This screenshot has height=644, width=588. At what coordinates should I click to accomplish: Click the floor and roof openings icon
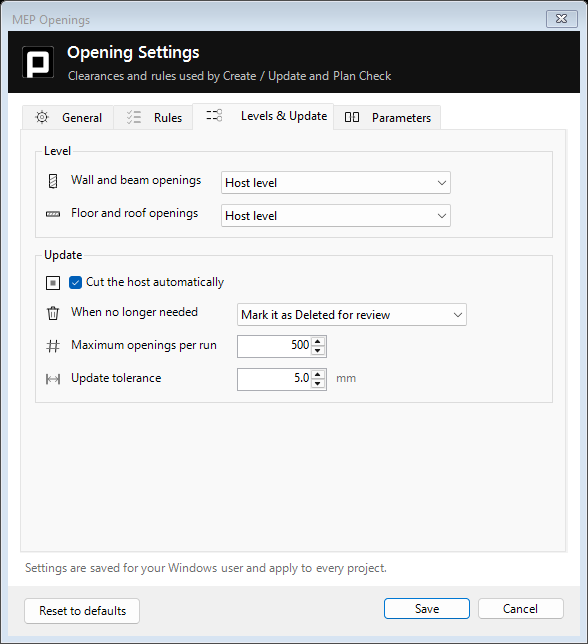click(x=53, y=214)
